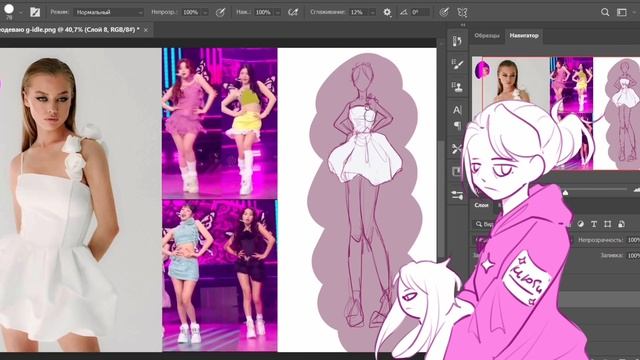Open the panel icon with slider and brush

[x=457, y=195]
